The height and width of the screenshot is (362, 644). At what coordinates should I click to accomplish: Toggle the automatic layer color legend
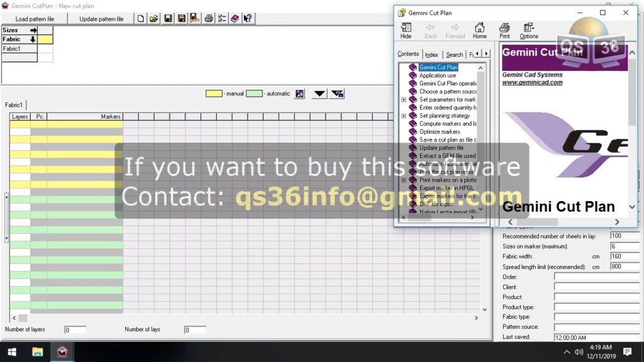253,93
